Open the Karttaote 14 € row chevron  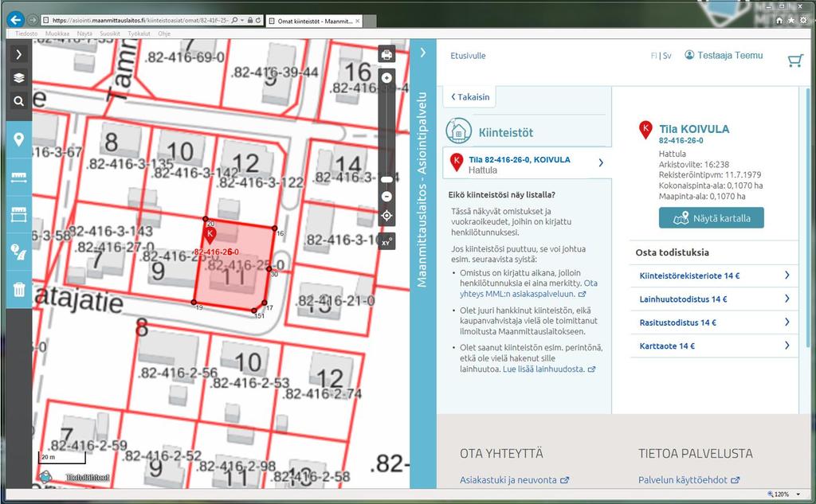coord(787,346)
